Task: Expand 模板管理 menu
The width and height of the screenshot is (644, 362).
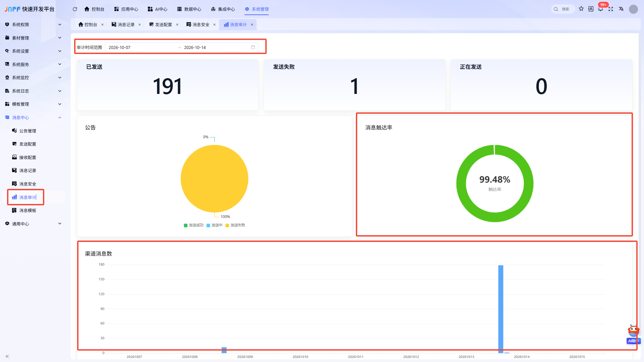Action: point(33,104)
